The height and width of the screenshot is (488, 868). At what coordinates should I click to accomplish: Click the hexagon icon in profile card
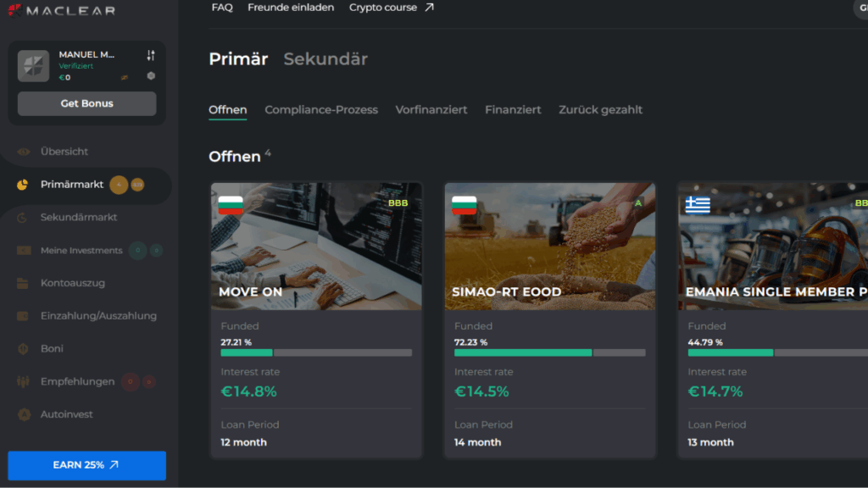click(x=151, y=76)
